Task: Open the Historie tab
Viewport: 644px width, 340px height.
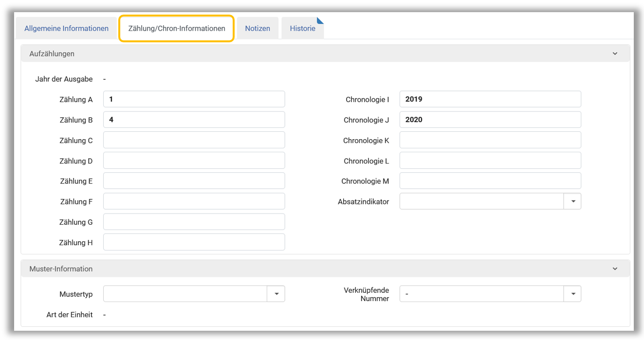Action: pos(302,28)
